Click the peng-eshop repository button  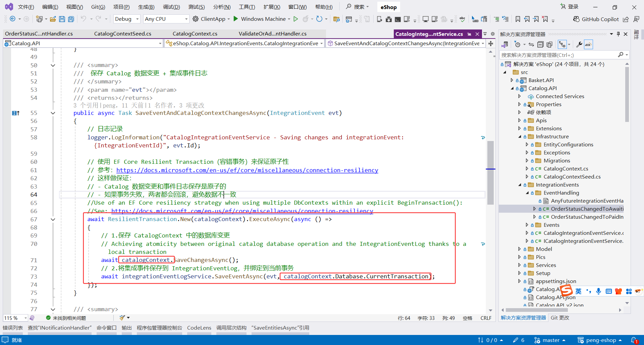[599, 340]
